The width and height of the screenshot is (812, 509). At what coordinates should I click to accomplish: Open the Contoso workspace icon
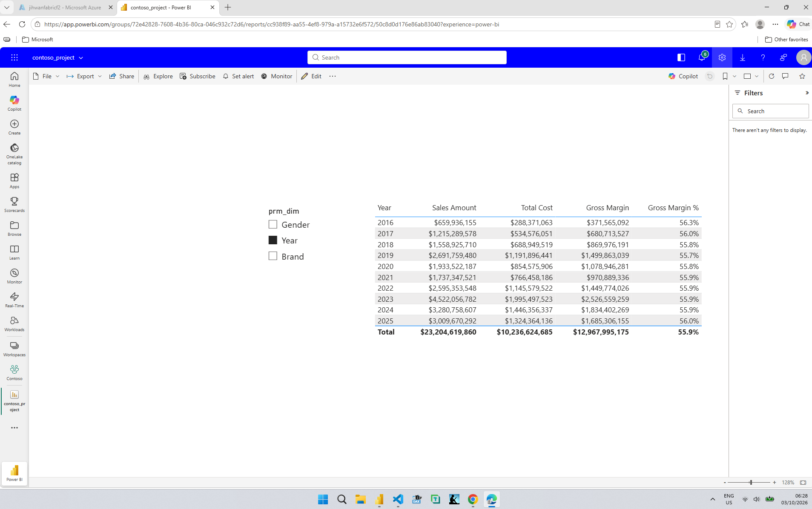point(14,372)
